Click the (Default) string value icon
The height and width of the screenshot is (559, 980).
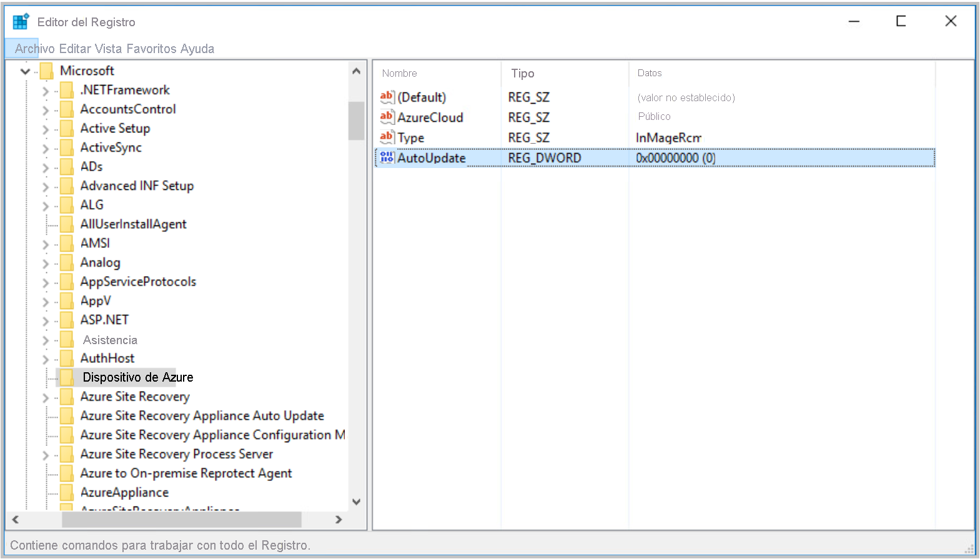(387, 97)
